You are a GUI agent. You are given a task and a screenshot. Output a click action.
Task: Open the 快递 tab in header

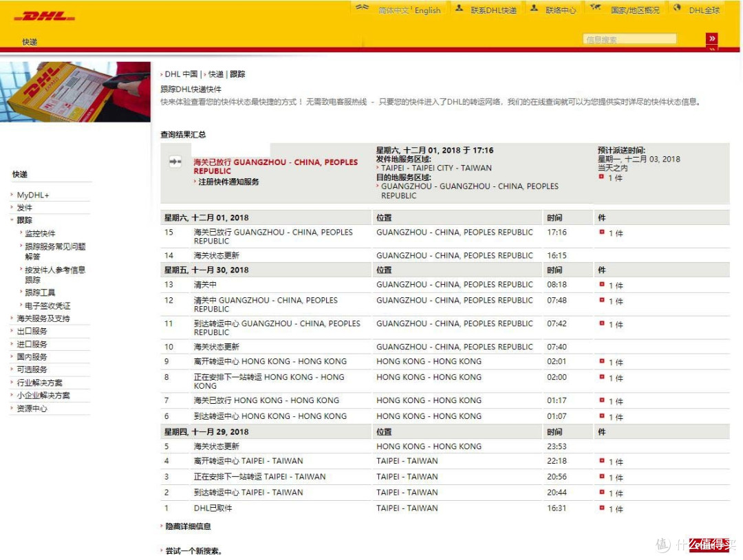(x=30, y=42)
